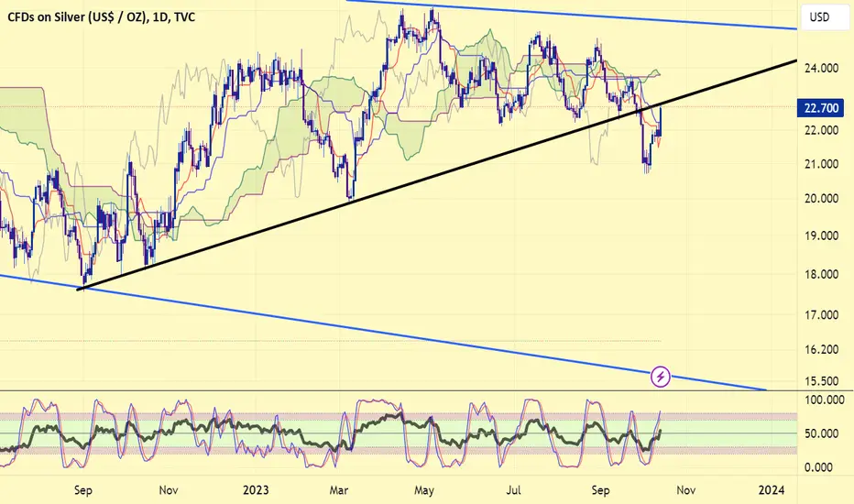Click the Sep 2022 time axis label
This screenshot has width=854, height=504.
click(82, 490)
